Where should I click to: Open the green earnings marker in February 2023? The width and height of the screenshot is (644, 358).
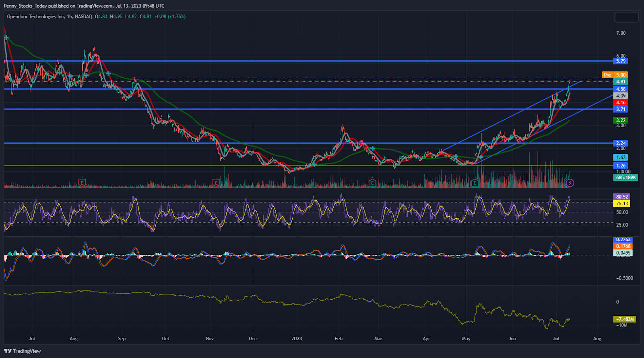(372, 183)
